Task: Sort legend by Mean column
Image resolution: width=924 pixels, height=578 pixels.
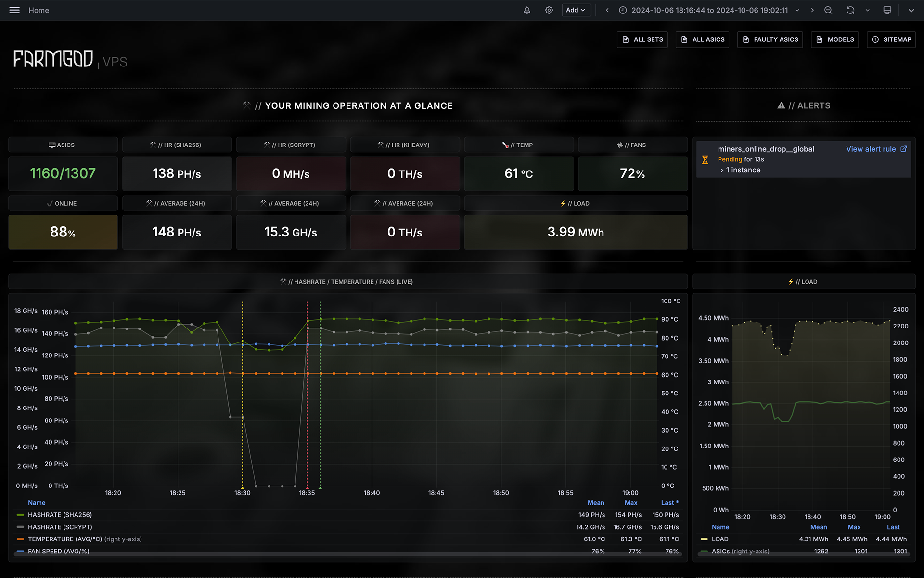Action: click(x=595, y=503)
